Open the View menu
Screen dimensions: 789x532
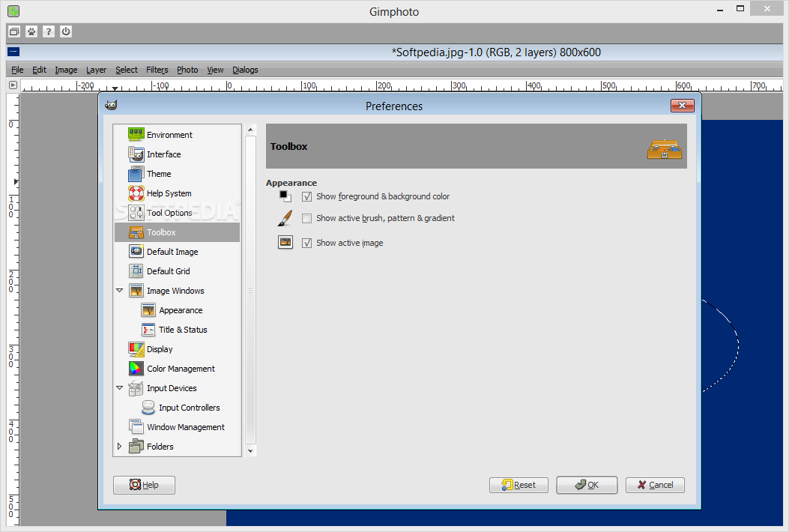(215, 70)
